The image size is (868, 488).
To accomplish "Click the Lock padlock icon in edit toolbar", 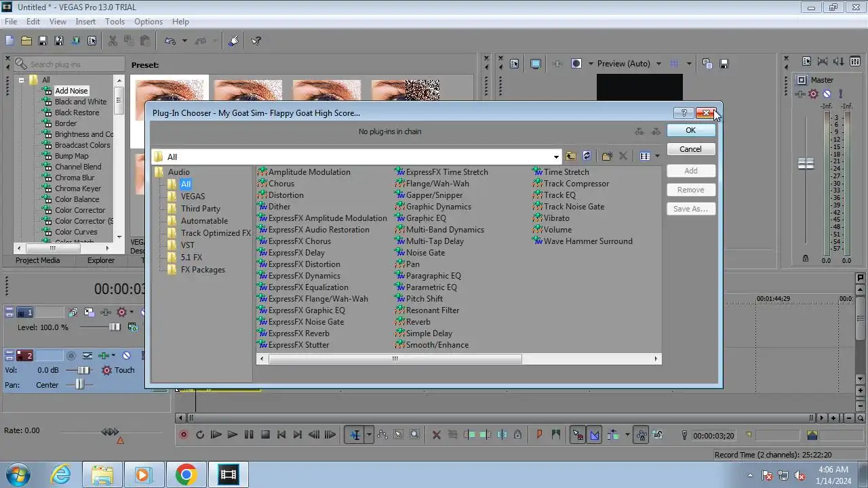I will click(517, 434).
